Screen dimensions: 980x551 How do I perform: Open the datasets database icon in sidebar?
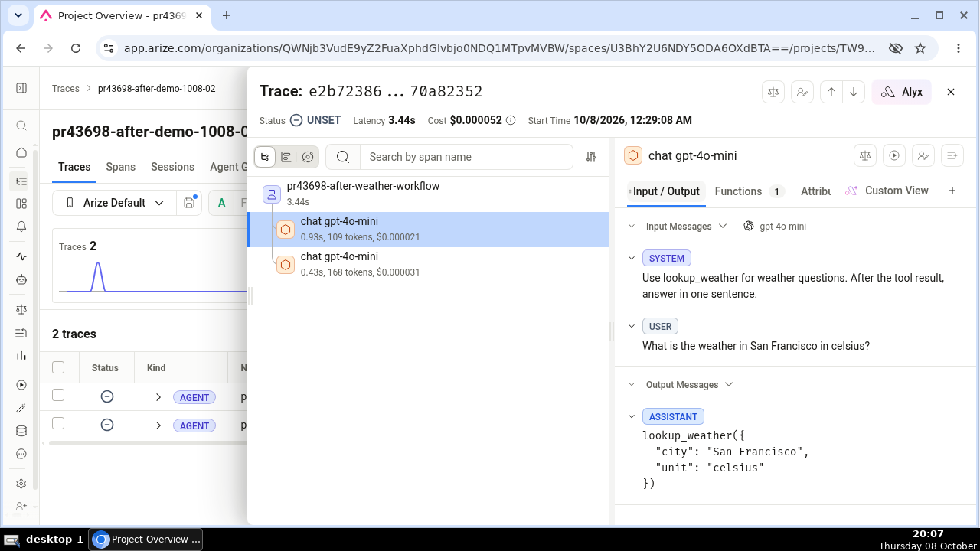coord(21,431)
